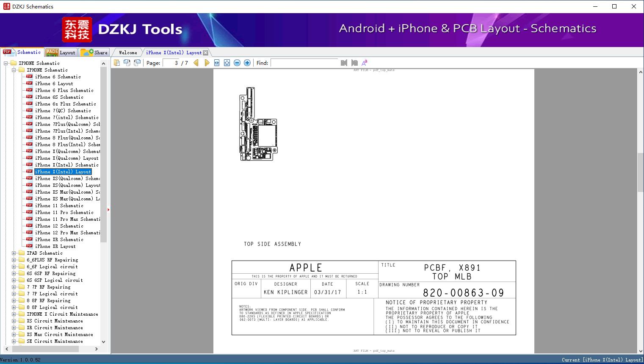Expand the XS Circuit Maintenance folder
This screenshot has height=364, width=644.
click(14, 321)
